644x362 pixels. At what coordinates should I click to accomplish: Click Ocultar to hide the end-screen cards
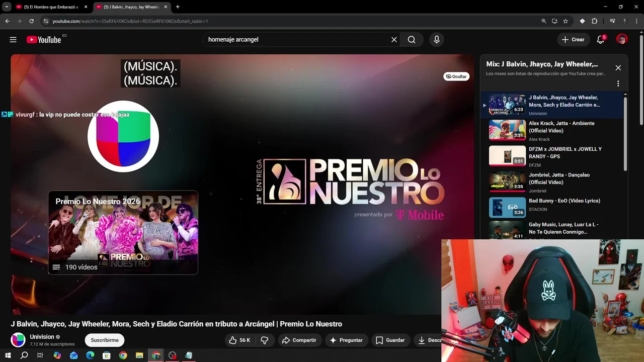click(456, 76)
